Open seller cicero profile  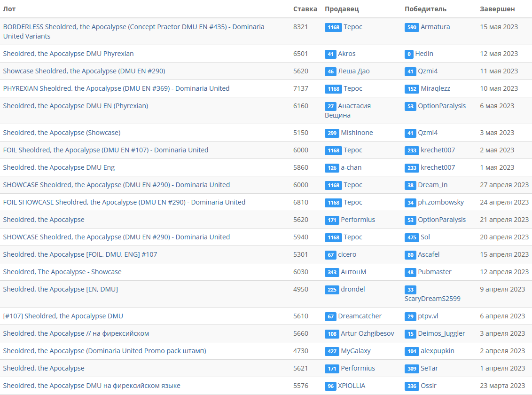pos(347,254)
